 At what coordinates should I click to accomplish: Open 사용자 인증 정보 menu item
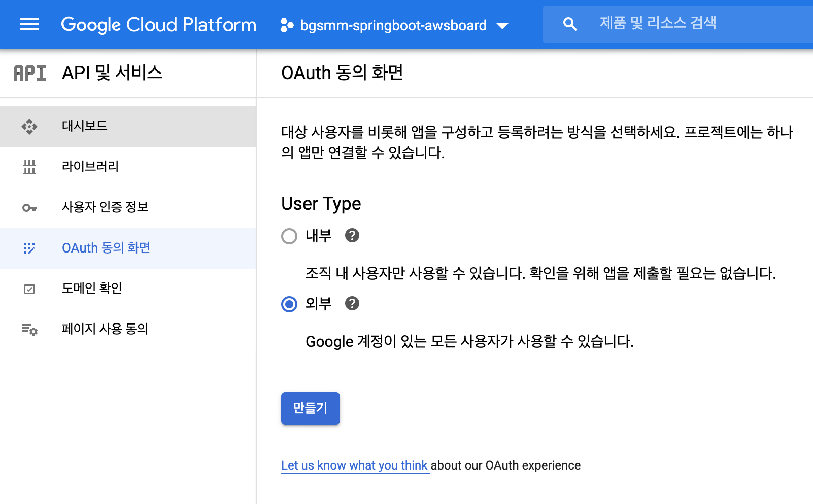105,207
